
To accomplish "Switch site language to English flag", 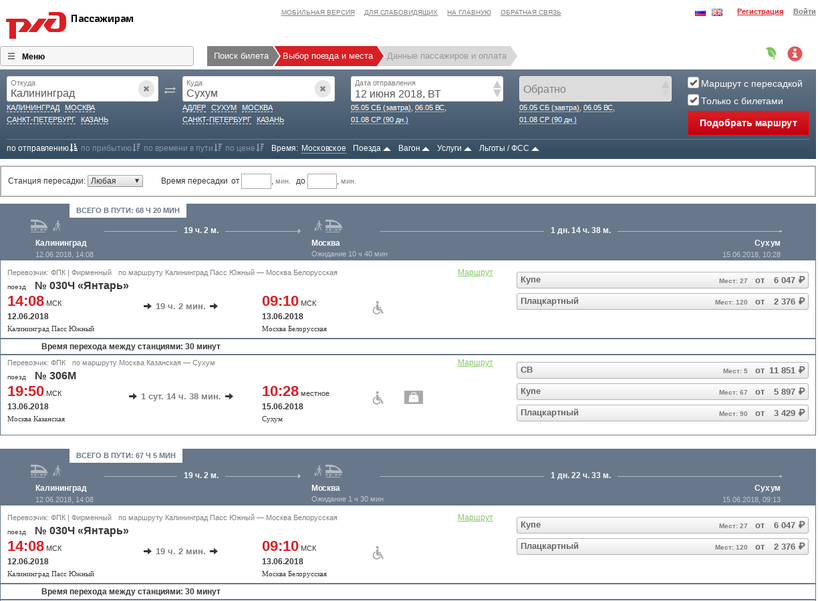I will tap(717, 12).
